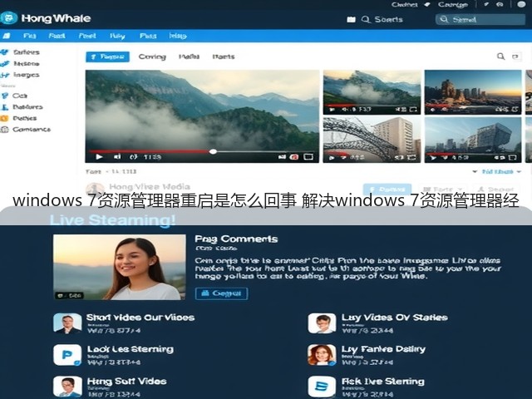The height and width of the screenshot is (399, 532).
Task: Select the 'Inerges' sidebar item
Action: pyautogui.click(x=20, y=75)
